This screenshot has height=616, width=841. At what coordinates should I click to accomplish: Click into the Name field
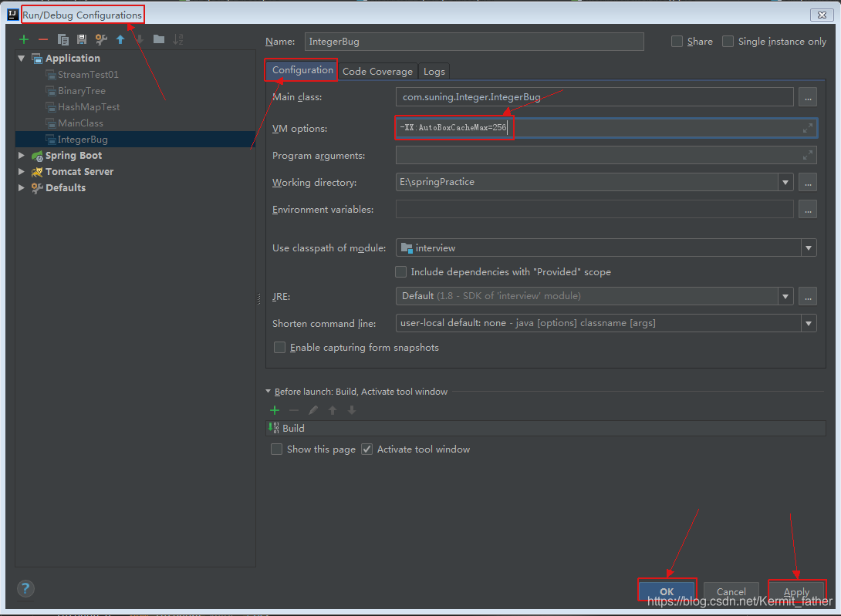tap(475, 42)
